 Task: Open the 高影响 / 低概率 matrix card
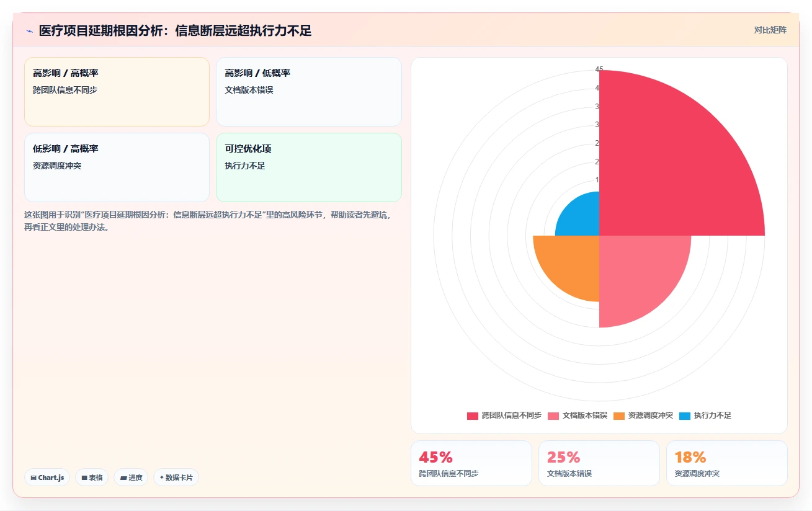tap(309, 92)
